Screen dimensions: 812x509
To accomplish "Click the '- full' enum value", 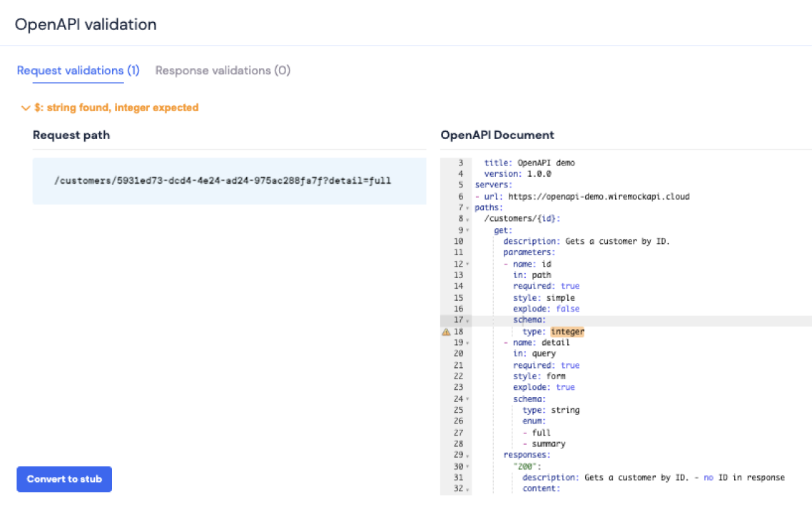I will click(537, 433).
